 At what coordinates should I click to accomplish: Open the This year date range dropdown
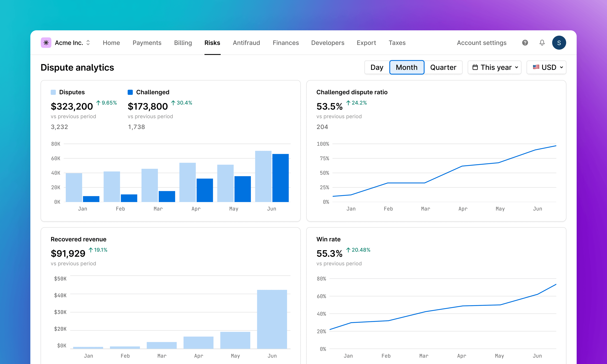(x=494, y=67)
